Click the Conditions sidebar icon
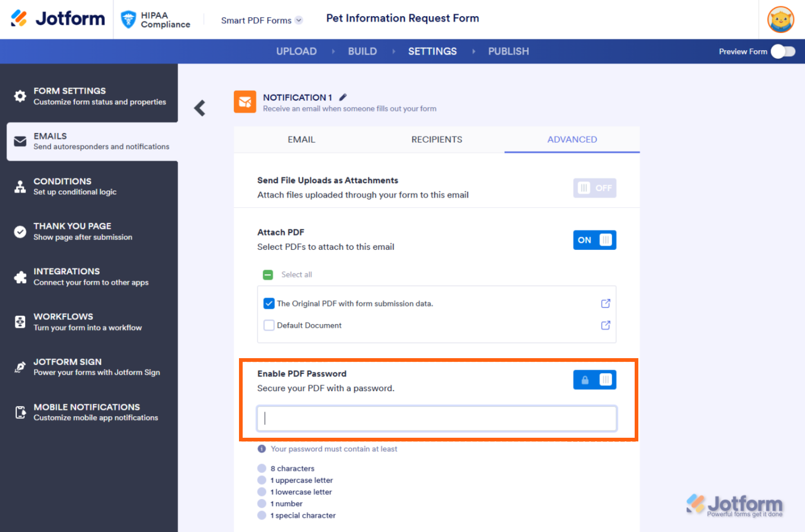The height and width of the screenshot is (532, 805). coord(19,186)
